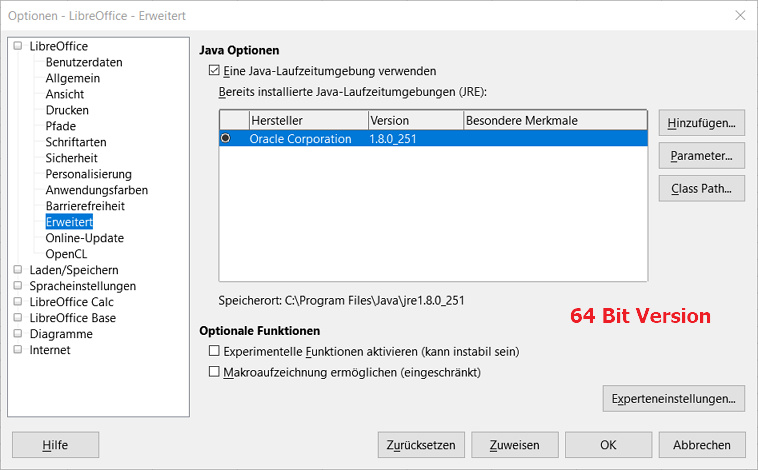This screenshot has height=470, width=758.
Task: Enable 'Experimentelle Funktionen aktivieren' checkbox
Action: (x=214, y=351)
